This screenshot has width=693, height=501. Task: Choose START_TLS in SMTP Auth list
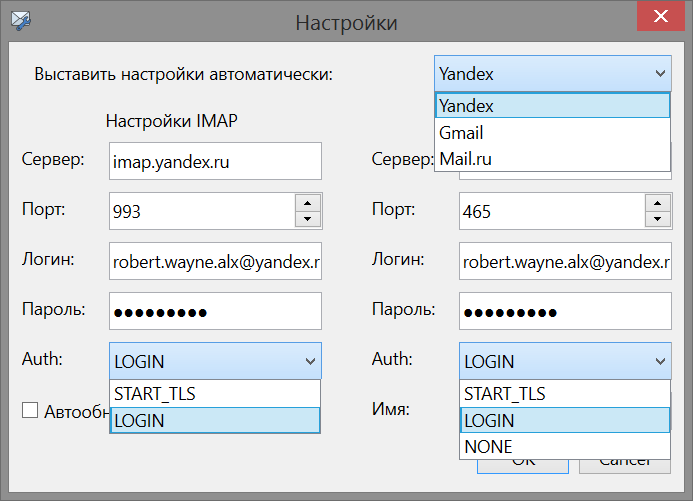tap(565, 394)
